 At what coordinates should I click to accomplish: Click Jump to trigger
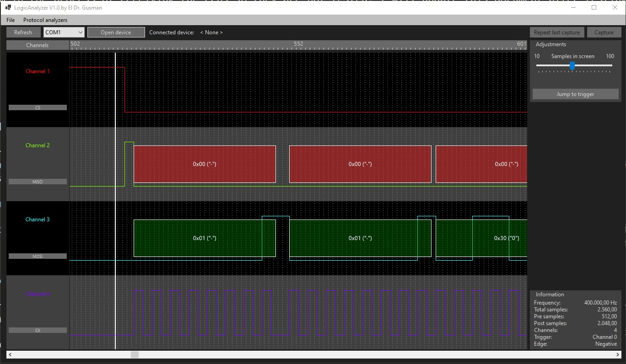point(575,94)
